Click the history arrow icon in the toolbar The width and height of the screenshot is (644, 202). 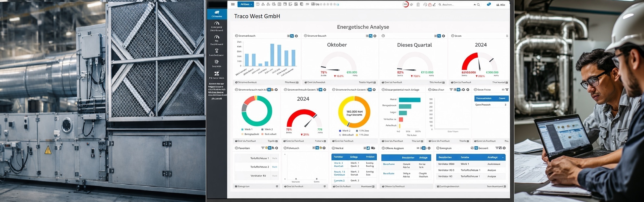[425, 5]
